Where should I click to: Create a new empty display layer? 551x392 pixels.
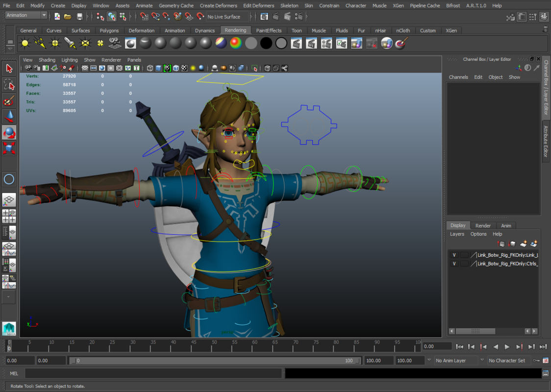coord(523,244)
